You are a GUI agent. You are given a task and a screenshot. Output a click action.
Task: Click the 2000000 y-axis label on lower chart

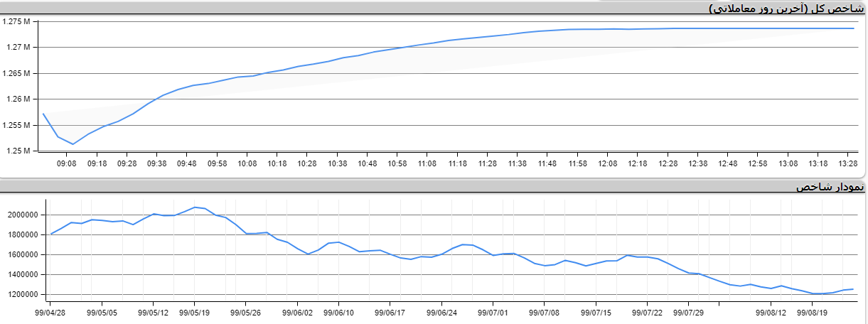pos(23,215)
